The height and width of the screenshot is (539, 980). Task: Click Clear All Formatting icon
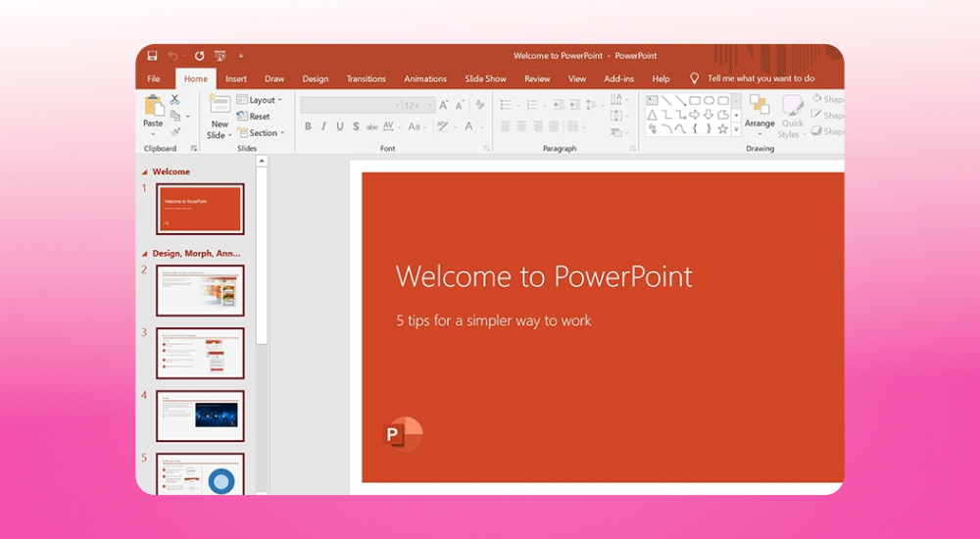480,105
